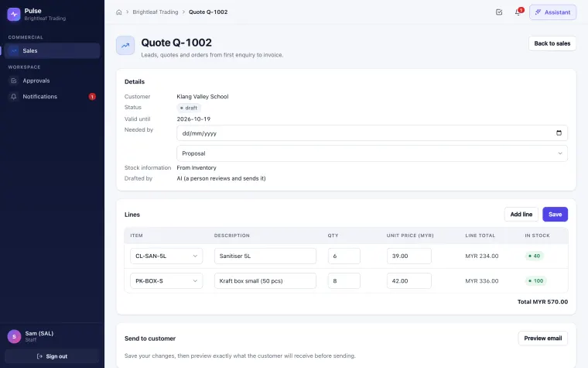Go to Sales in sidebar
Screen dimensions: 588x368
tap(52, 50)
